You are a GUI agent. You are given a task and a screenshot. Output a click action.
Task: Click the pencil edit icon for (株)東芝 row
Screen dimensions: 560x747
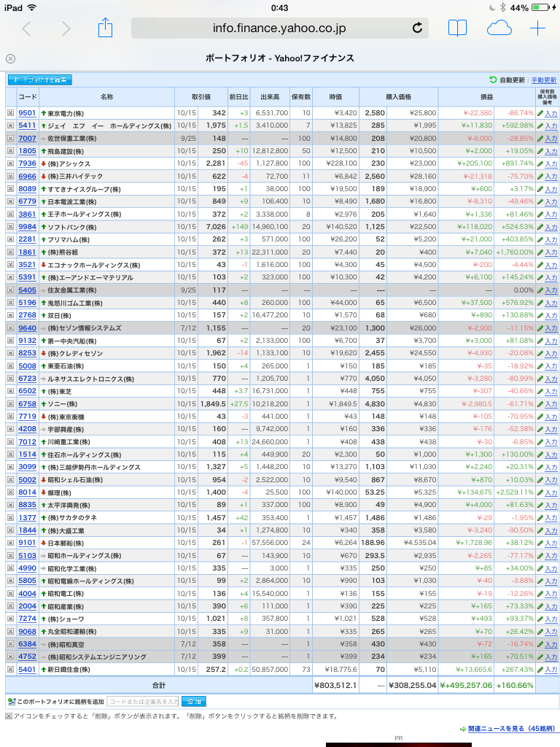(x=540, y=392)
